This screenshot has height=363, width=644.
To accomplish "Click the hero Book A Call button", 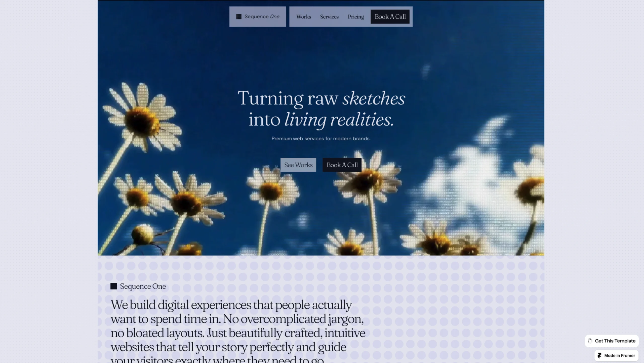I will tap(342, 165).
